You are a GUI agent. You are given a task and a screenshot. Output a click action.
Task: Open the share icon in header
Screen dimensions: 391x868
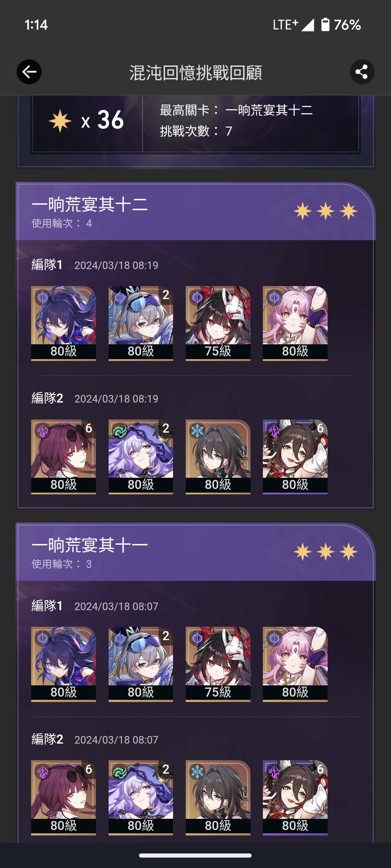[x=362, y=72]
